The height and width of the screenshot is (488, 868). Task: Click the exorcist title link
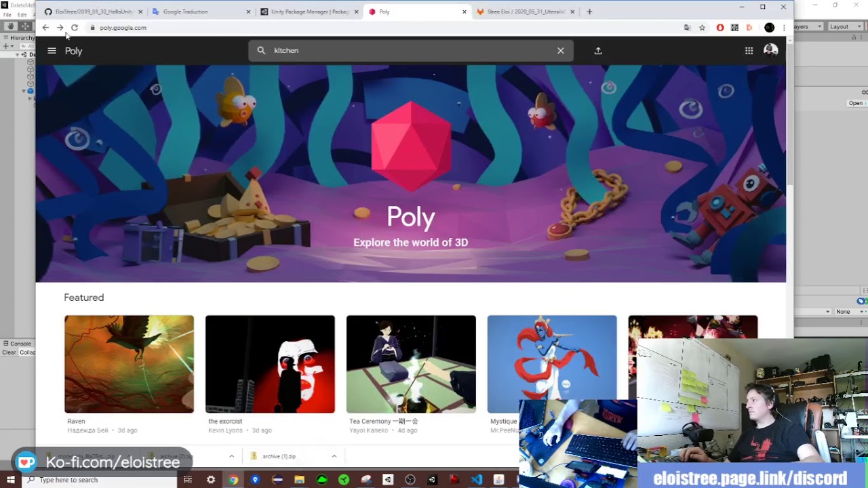(x=225, y=421)
